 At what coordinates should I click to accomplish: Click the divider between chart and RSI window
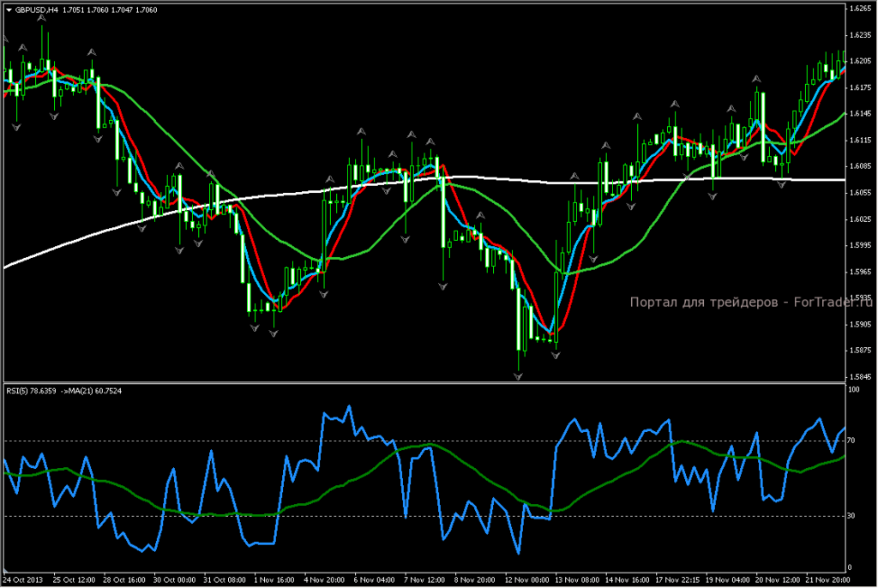(429, 382)
